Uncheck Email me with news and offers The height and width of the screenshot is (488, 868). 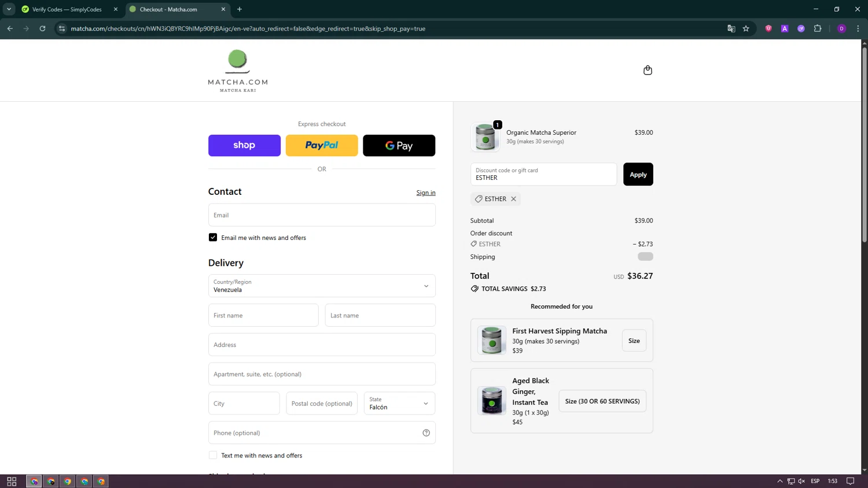[x=213, y=238]
